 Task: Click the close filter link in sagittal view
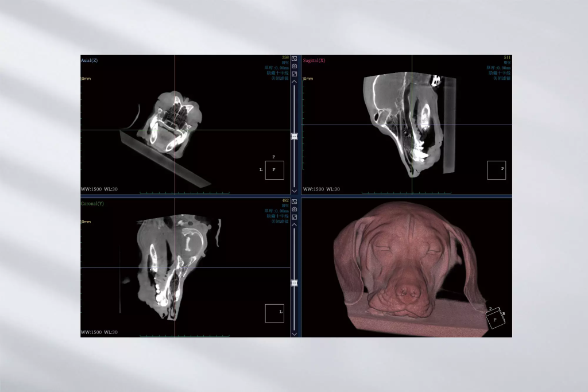[501, 78]
